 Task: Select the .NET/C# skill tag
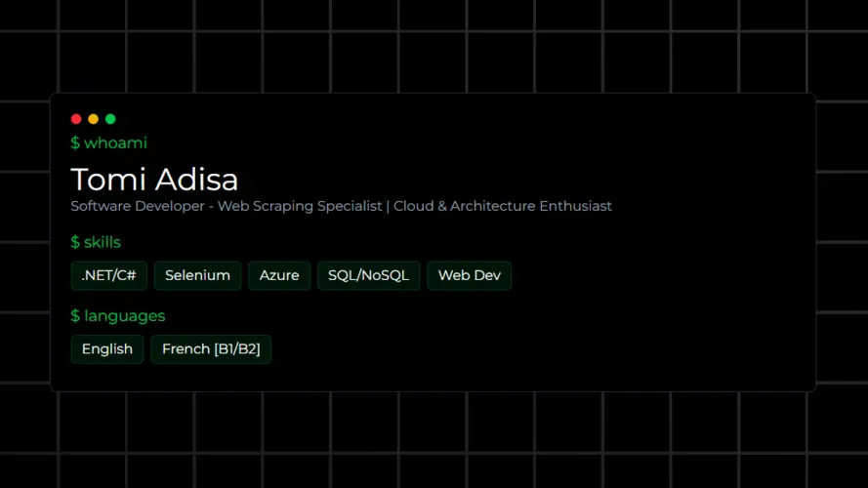point(109,275)
